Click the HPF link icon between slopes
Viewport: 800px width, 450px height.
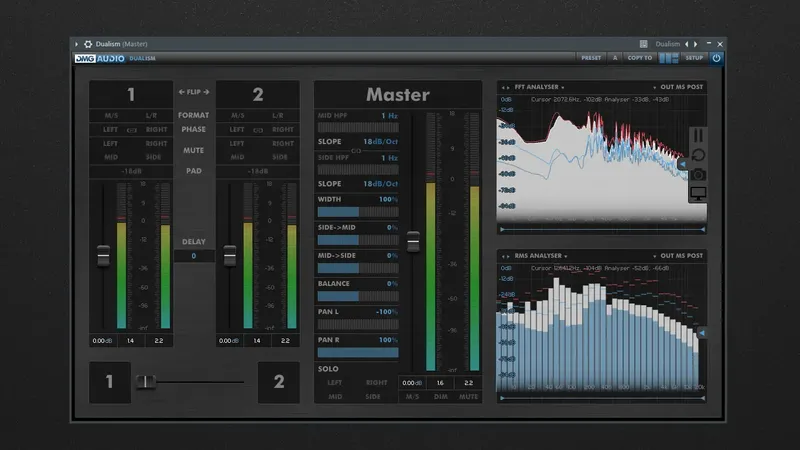356,151
